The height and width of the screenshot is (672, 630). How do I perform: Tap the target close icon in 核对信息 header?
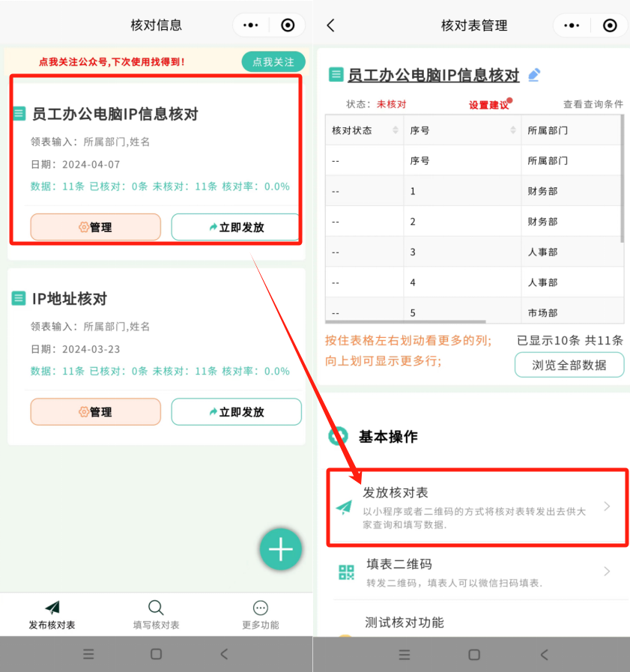(x=288, y=25)
